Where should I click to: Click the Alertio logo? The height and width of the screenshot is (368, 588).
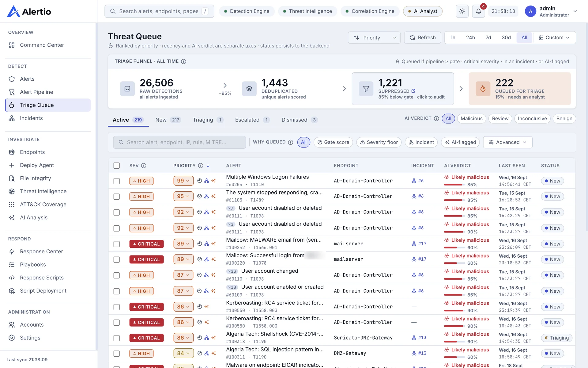click(29, 11)
